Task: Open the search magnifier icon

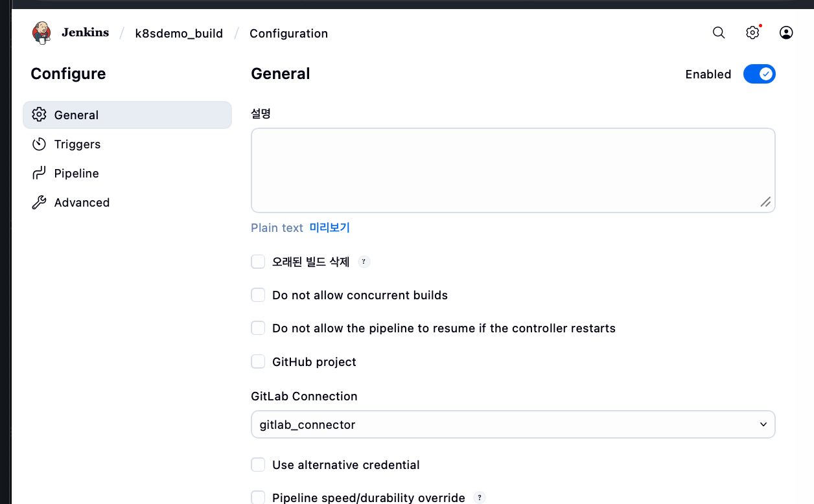Action: 719,33
